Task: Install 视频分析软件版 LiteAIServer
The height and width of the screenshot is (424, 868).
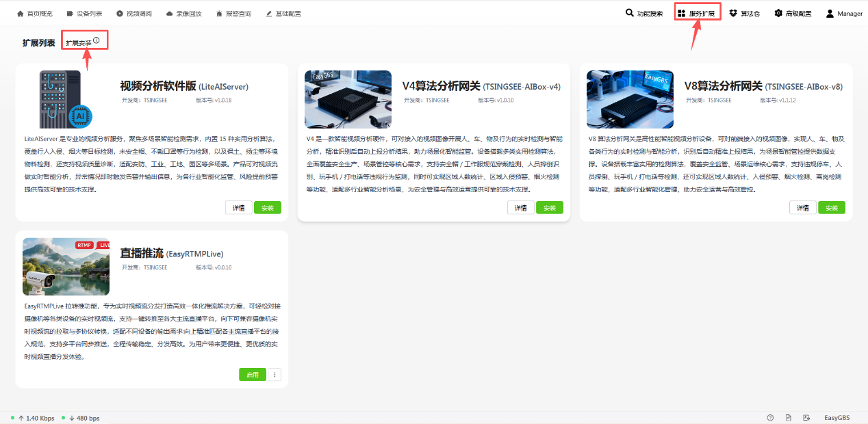Action: tap(268, 208)
